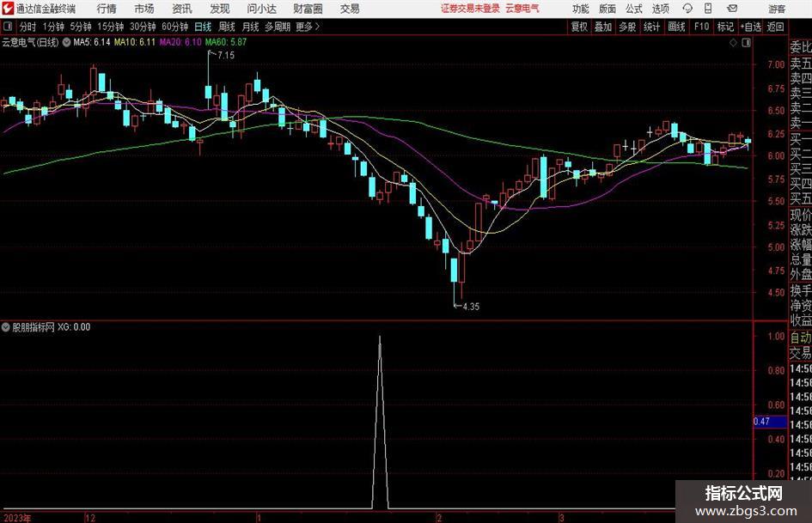Viewport: 812px width, 523px height.
Task: Open the 资讯 menu
Action: pyautogui.click(x=182, y=9)
